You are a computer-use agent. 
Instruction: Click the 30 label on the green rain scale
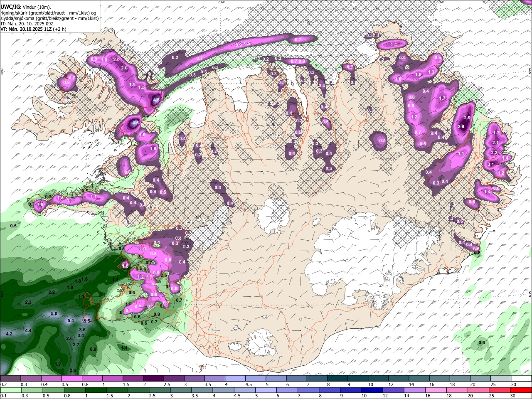514,396
